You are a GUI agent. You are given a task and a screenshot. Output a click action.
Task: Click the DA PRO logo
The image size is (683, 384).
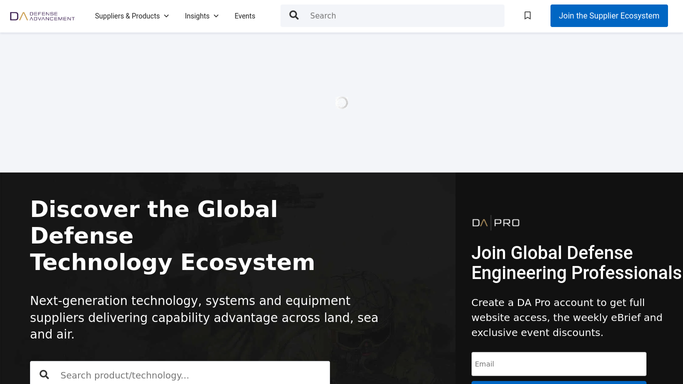click(x=496, y=223)
